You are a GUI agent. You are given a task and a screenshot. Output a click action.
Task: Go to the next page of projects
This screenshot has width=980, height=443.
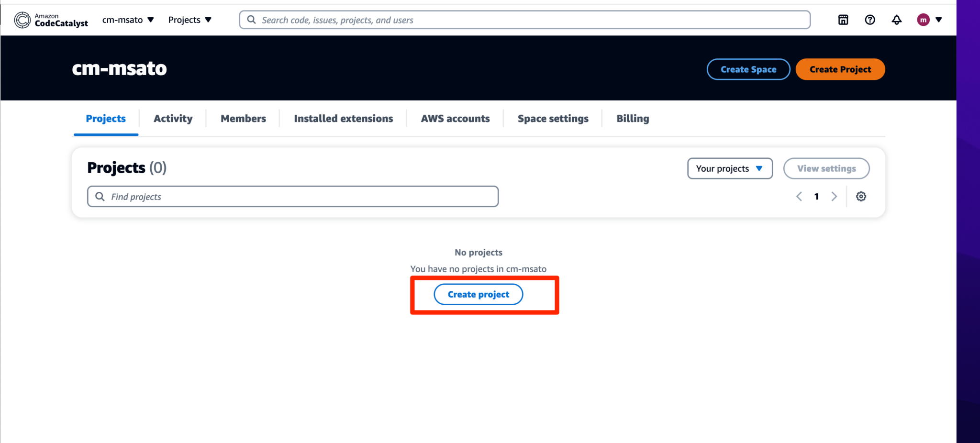click(x=834, y=196)
